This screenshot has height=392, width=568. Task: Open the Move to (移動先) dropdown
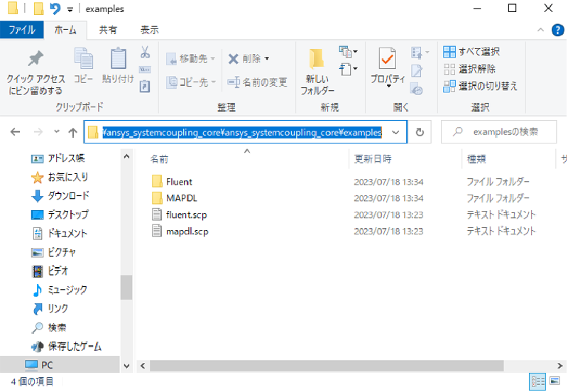point(192,59)
